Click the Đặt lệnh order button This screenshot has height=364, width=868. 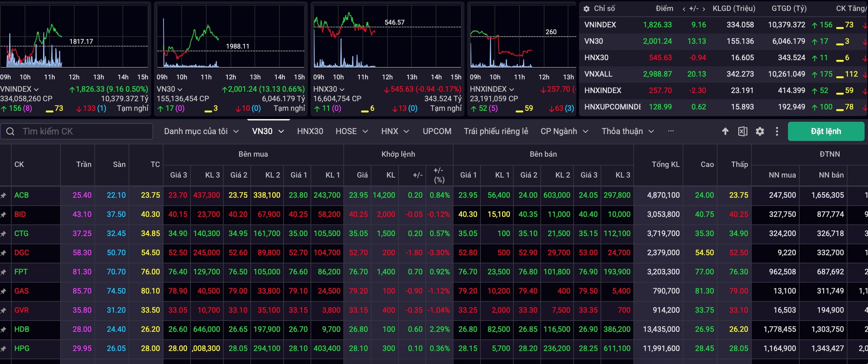tap(826, 131)
